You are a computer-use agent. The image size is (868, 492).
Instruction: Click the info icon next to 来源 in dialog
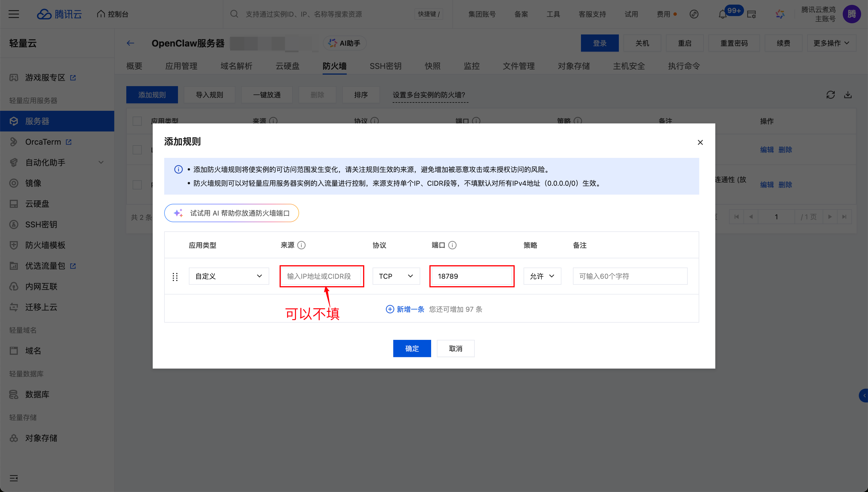pyautogui.click(x=301, y=245)
